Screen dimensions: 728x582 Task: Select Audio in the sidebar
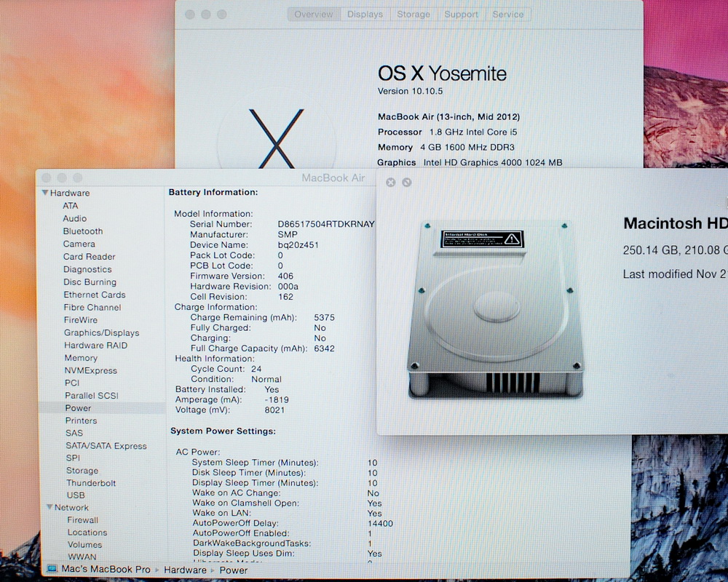75,218
